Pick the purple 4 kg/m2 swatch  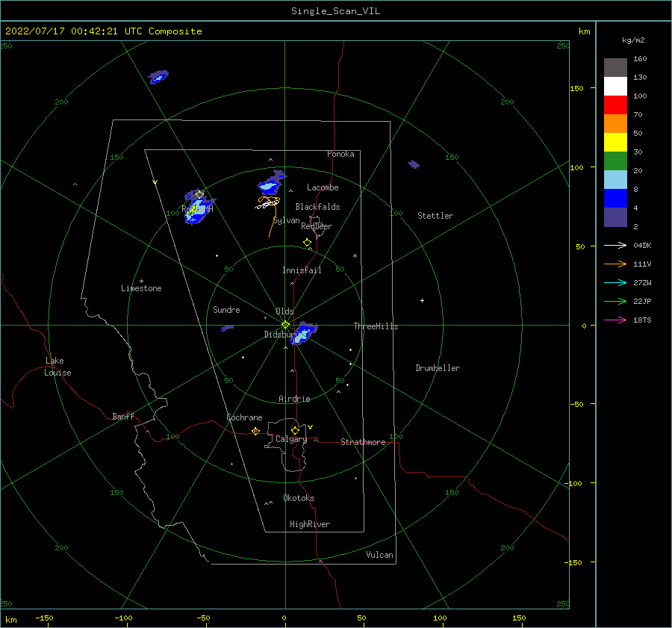pyautogui.click(x=615, y=217)
